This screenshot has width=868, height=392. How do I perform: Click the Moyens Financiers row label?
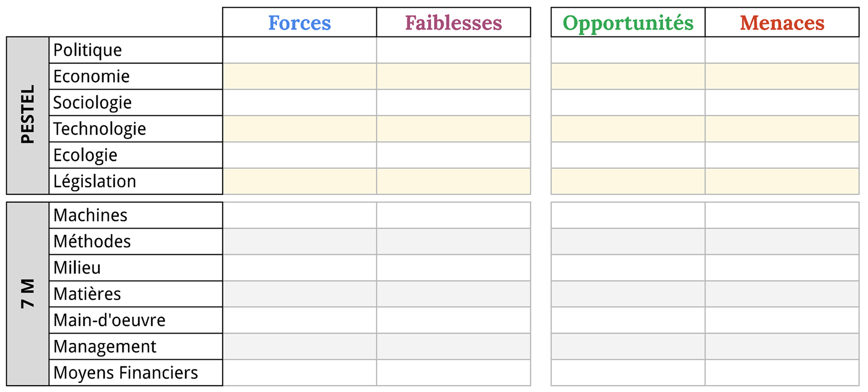coord(126,373)
